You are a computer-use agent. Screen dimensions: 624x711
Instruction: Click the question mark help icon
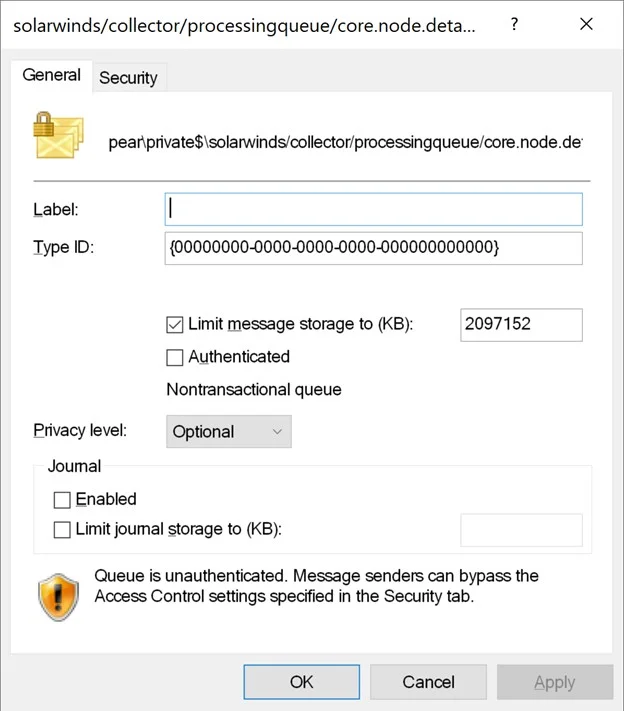tap(514, 24)
